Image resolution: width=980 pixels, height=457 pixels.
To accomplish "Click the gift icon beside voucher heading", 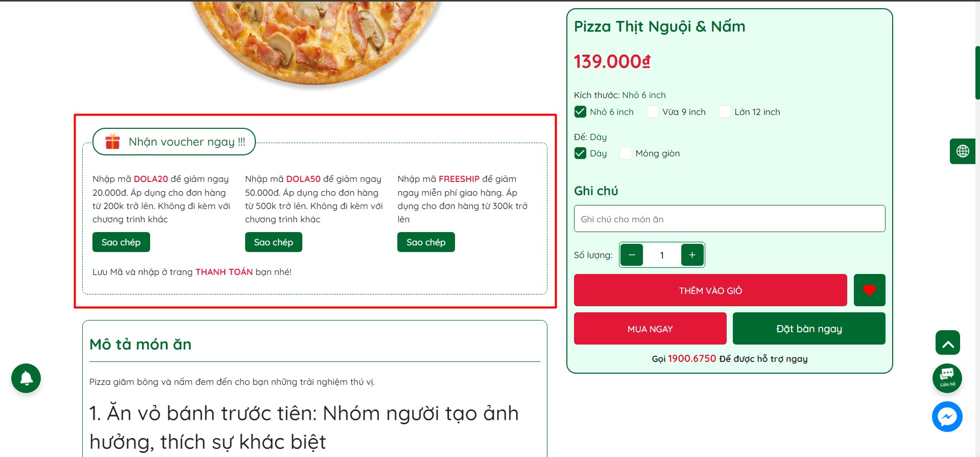I will click(x=112, y=142).
